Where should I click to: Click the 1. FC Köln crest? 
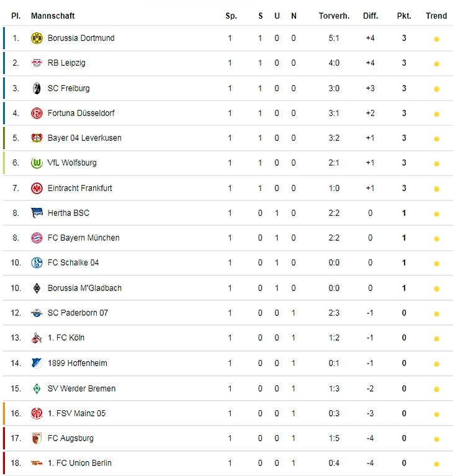tap(37, 338)
